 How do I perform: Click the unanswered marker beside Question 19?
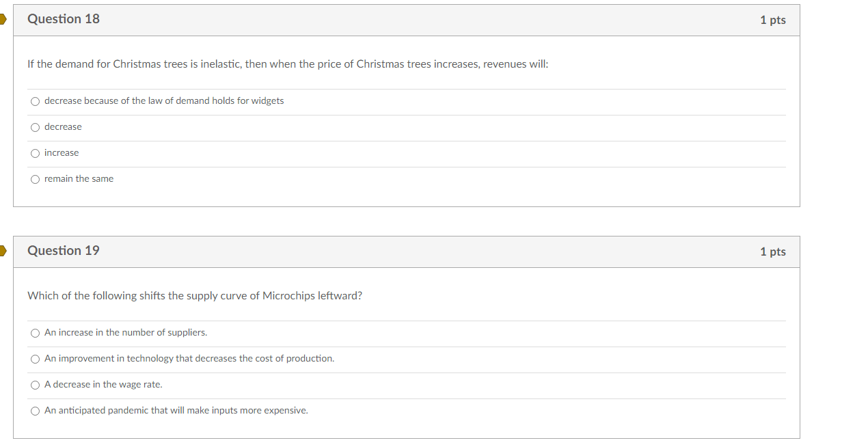tap(3, 252)
